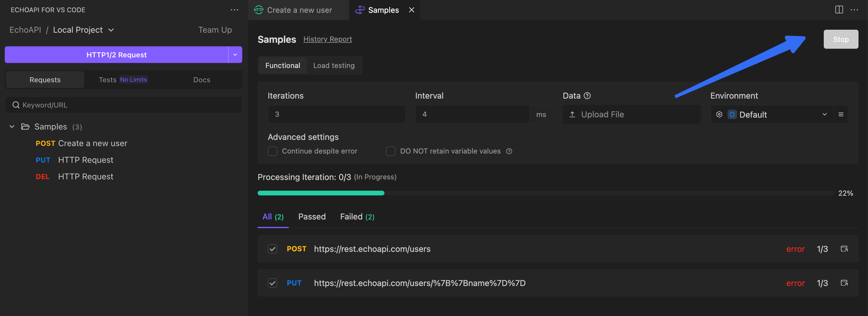
Task: Click the Stop button
Action: click(x=841, y=39)
